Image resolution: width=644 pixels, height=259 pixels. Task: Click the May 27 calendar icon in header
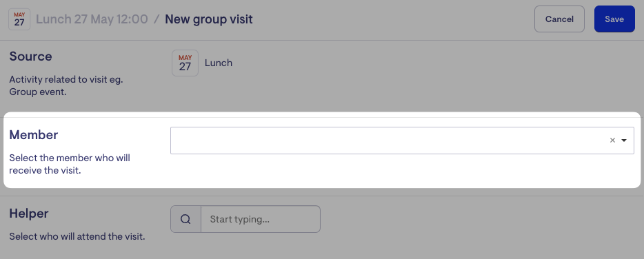click(x=19, y=19)
